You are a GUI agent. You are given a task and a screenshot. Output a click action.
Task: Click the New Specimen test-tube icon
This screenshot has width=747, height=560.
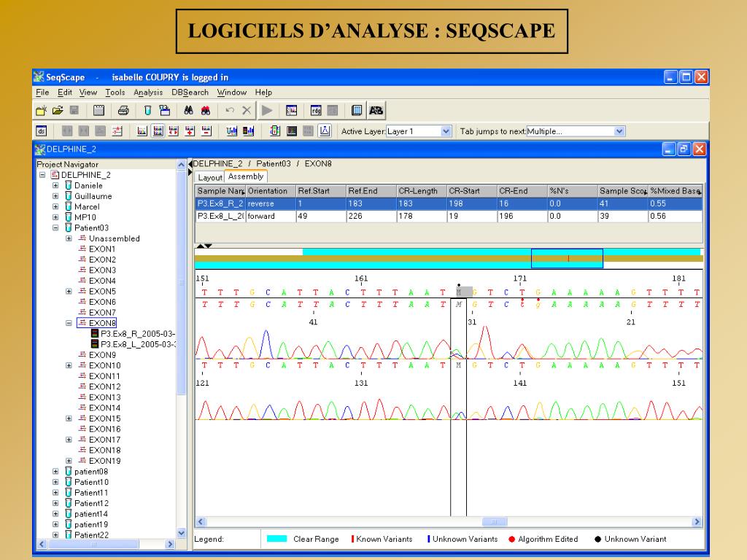coord(147,111)
